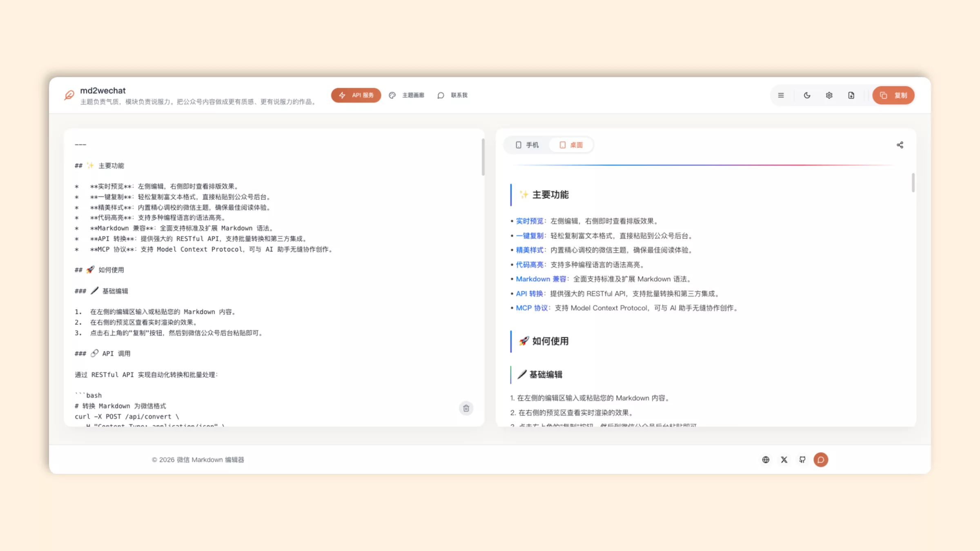Click '实时预览' bold text in preview
The height and width of the screenshot is (551, 980).
pos(530,221)
